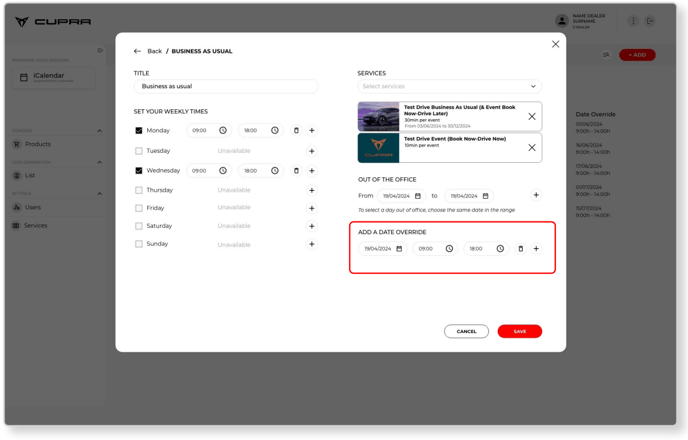Open calendar for out-of-office To date
The height and width of the screenshot is (440, 688).
tap(485, 196)
